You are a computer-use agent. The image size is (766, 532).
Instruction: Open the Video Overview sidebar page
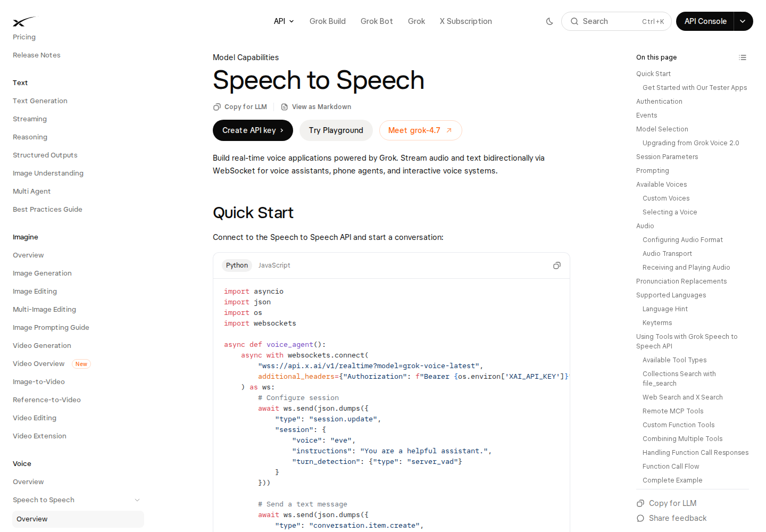(39, 364)
